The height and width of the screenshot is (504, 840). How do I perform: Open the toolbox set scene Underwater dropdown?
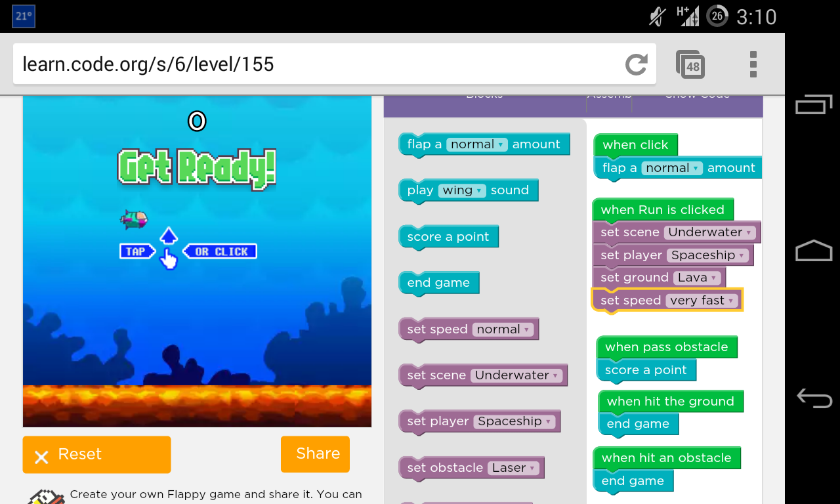(x=517, y=375)
